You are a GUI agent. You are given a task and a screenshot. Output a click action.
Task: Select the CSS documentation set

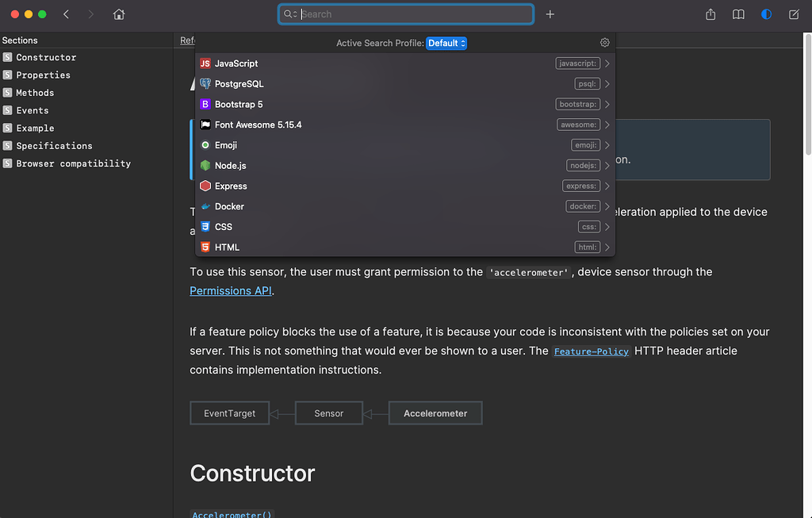point(223,226)
